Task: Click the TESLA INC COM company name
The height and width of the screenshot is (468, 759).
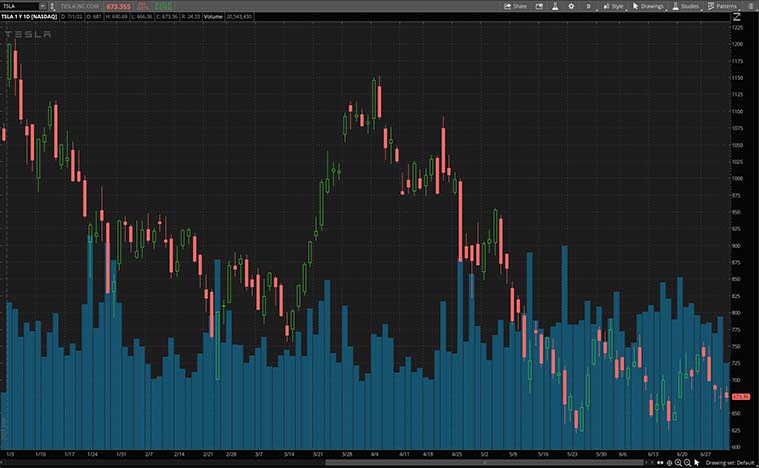Action: click(80, 6)
